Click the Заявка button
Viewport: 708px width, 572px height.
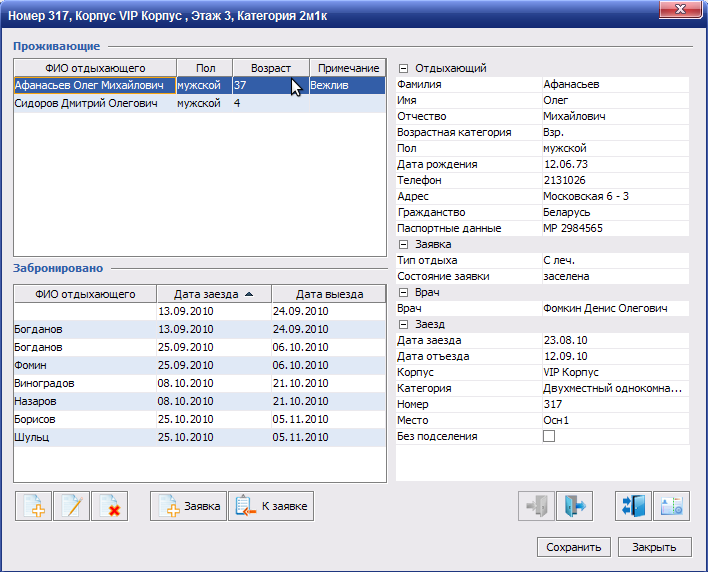pos(188,506)
